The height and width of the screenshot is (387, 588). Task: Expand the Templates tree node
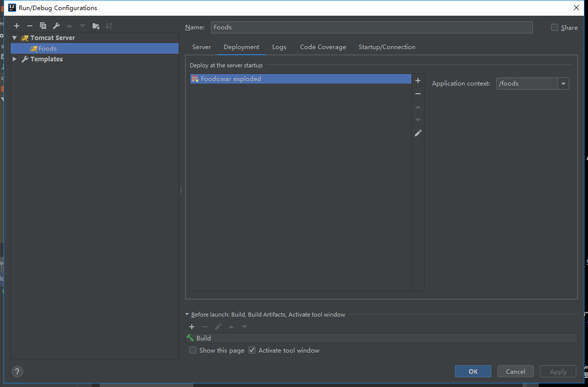15,59
